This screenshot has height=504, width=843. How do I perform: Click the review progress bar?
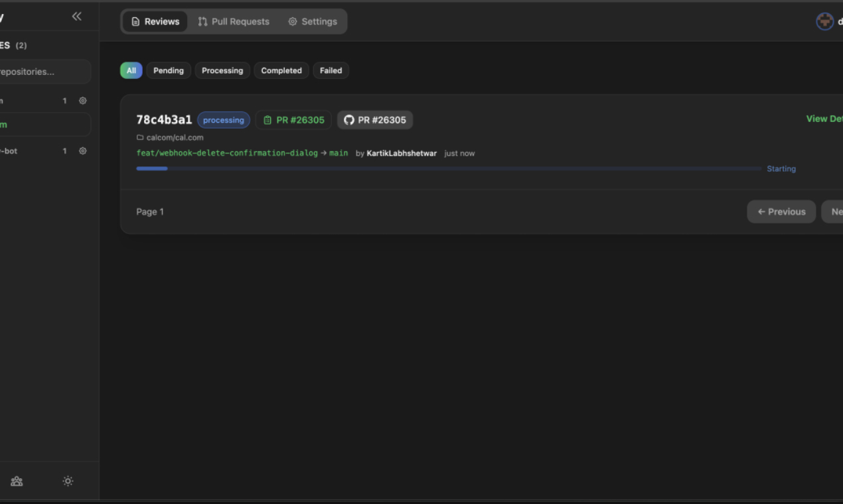click(x=449, y=168)
